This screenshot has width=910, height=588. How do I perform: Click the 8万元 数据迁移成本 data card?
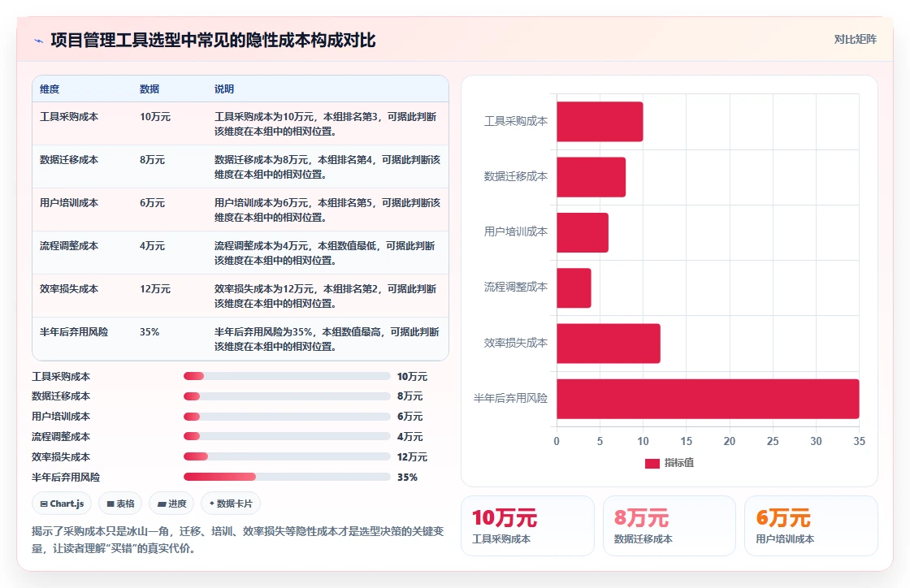tap(669, 526)
